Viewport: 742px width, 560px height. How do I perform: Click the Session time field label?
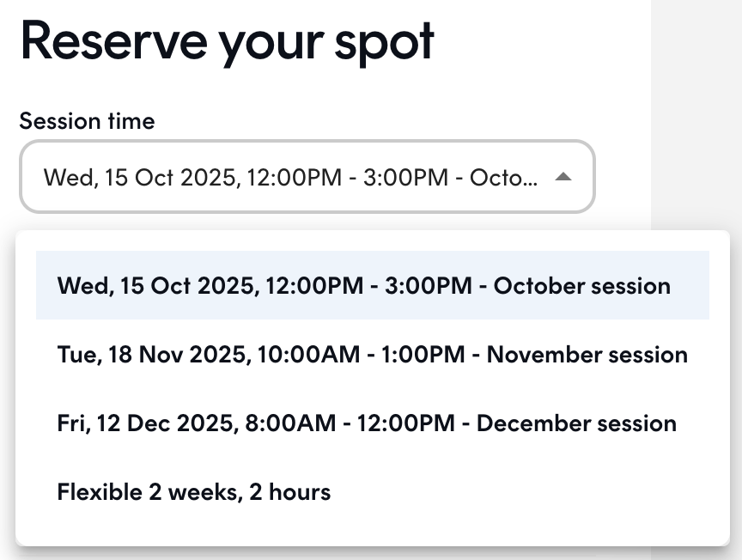point(87,121)
